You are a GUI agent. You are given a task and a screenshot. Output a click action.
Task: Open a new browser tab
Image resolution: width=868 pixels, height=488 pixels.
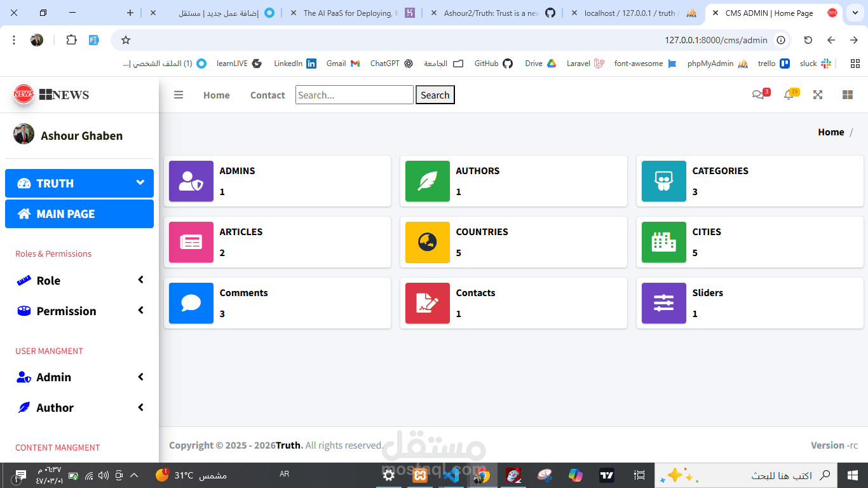click(130, 13)
